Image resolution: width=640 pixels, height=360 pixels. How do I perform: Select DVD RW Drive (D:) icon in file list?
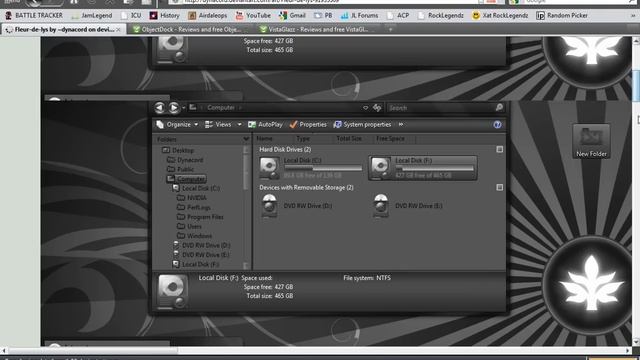tap(269, 206)
